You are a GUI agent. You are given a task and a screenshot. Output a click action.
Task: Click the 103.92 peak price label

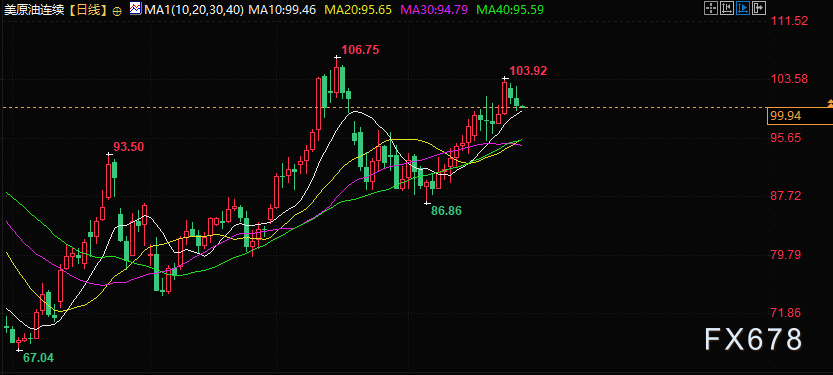click(x=528, y=71)
